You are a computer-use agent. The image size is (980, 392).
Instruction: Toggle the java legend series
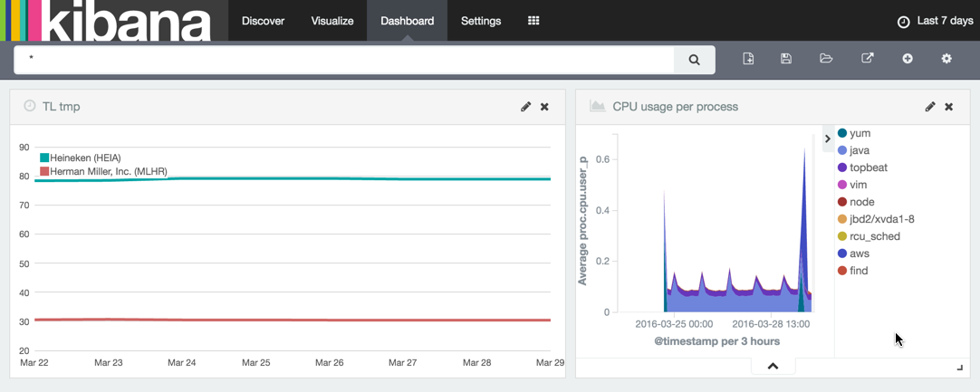[x=859, y=150]
